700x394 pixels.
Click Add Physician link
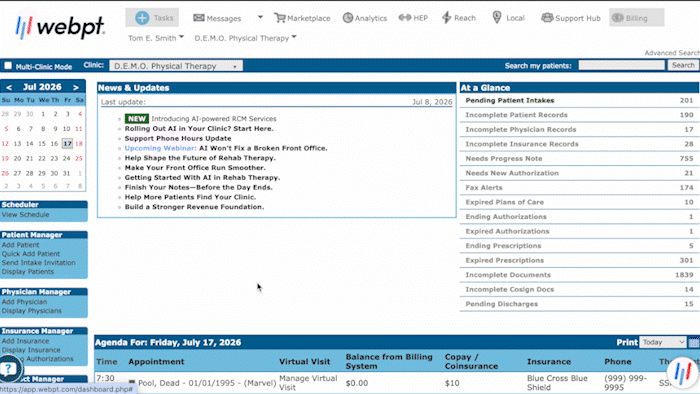pyautogui.click(x=24, y=302)
